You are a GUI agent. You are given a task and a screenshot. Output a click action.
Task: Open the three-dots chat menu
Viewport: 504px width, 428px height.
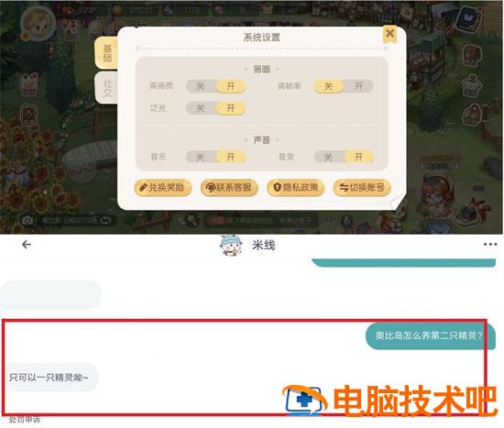click(x=490, y=245)
